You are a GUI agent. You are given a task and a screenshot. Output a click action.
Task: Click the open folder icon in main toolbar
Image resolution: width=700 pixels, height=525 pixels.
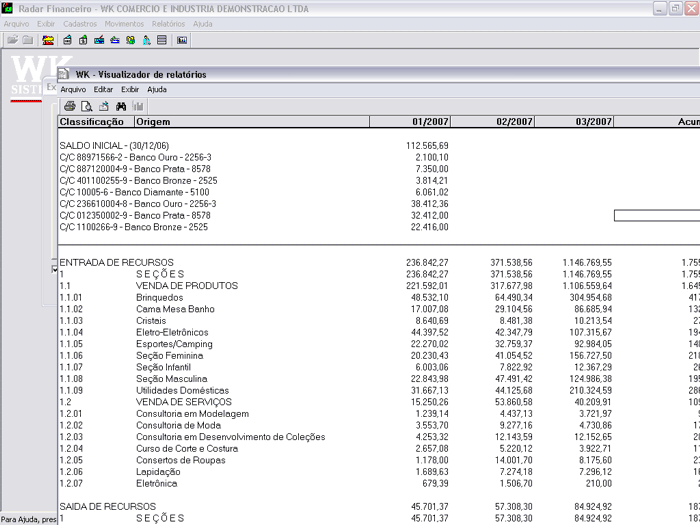[x=12, y=41]
